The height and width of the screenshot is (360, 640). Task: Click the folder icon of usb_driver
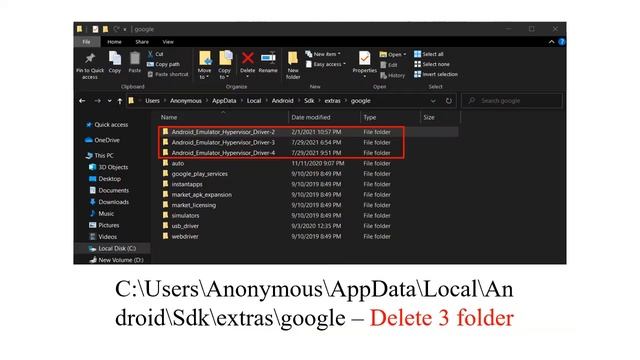(165, 225)
